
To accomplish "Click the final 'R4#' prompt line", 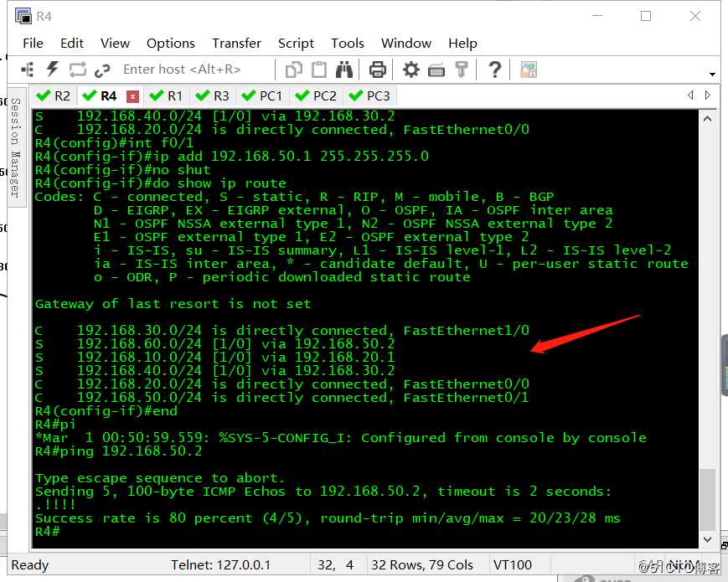I will (x=48, y=532).
